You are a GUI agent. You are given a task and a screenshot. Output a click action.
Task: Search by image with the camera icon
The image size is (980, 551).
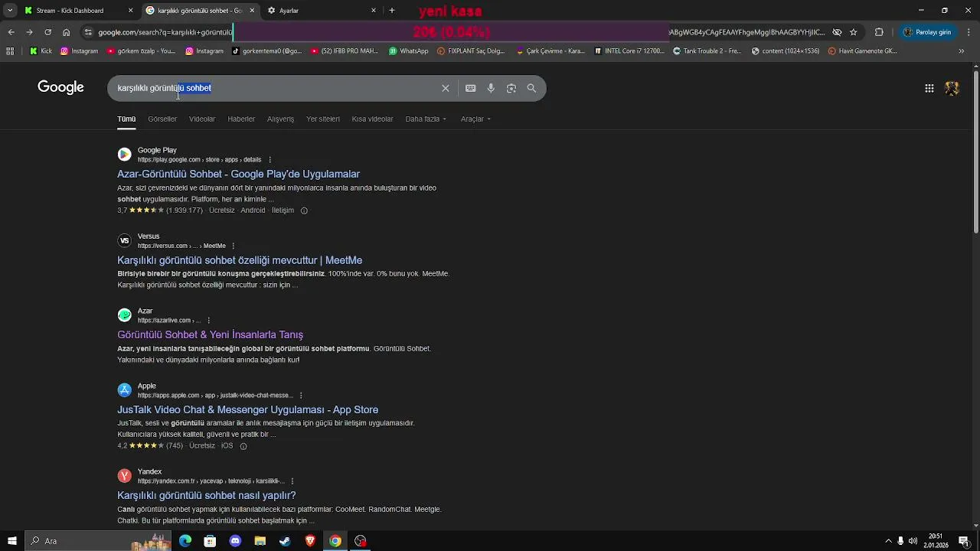coord(511,88)
